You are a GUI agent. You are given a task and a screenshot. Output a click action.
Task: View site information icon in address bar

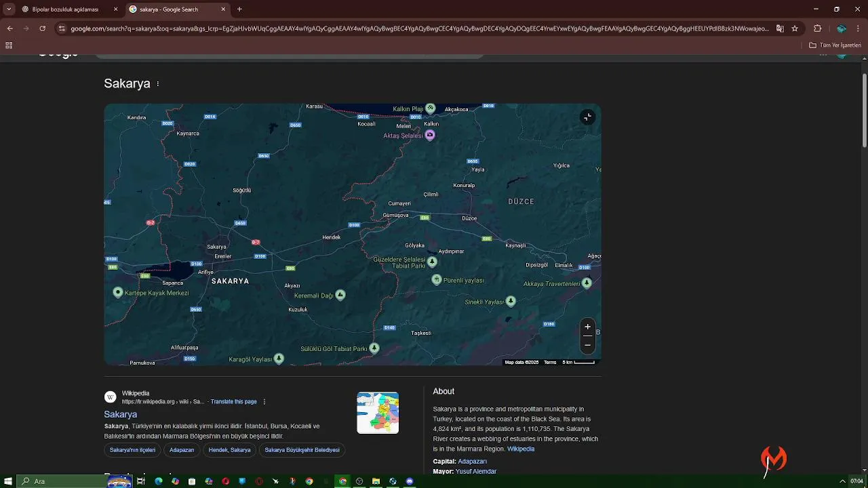coord(62,28)
